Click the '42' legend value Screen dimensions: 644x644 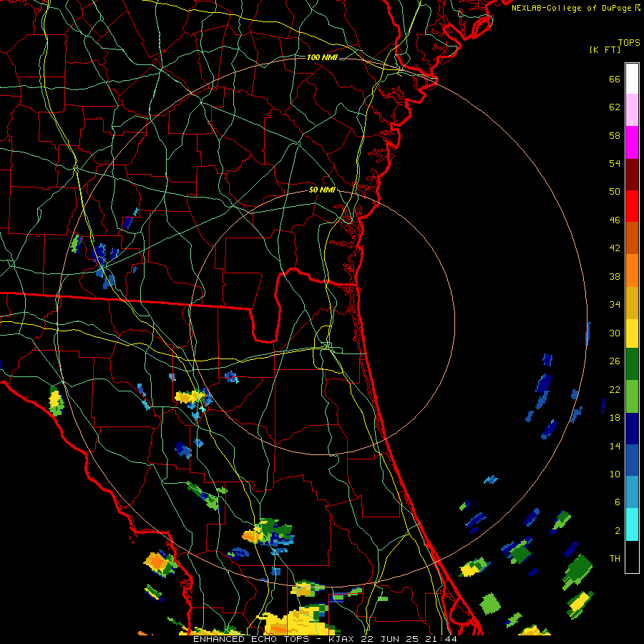click(615, 248)
